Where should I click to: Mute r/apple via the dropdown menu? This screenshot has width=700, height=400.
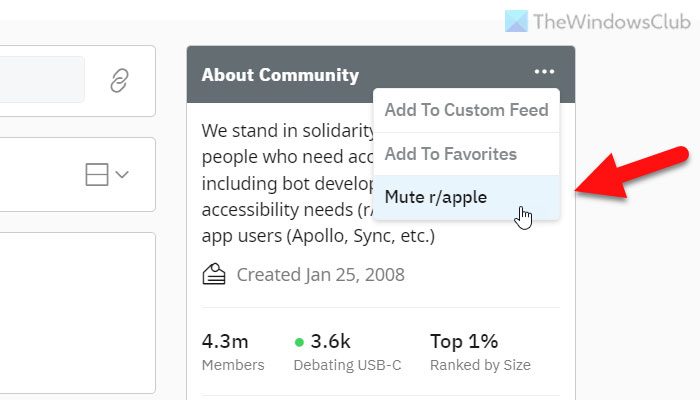pos(435,197)
